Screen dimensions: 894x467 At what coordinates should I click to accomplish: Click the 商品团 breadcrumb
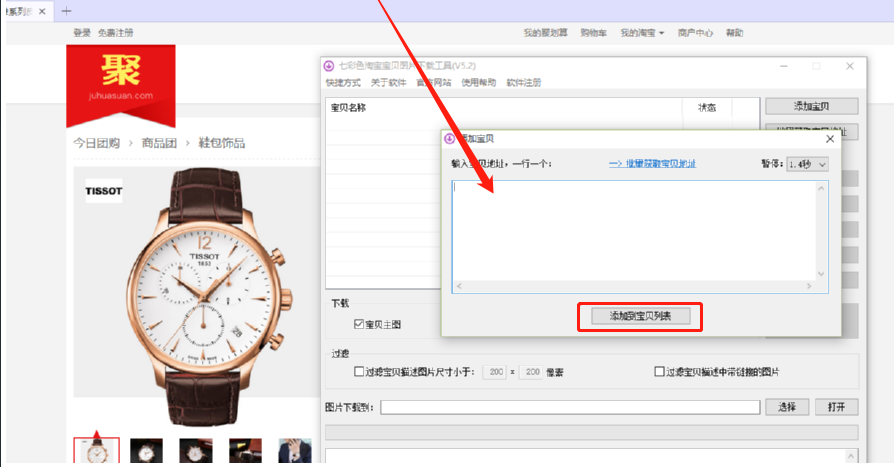(x=159, y=143)
